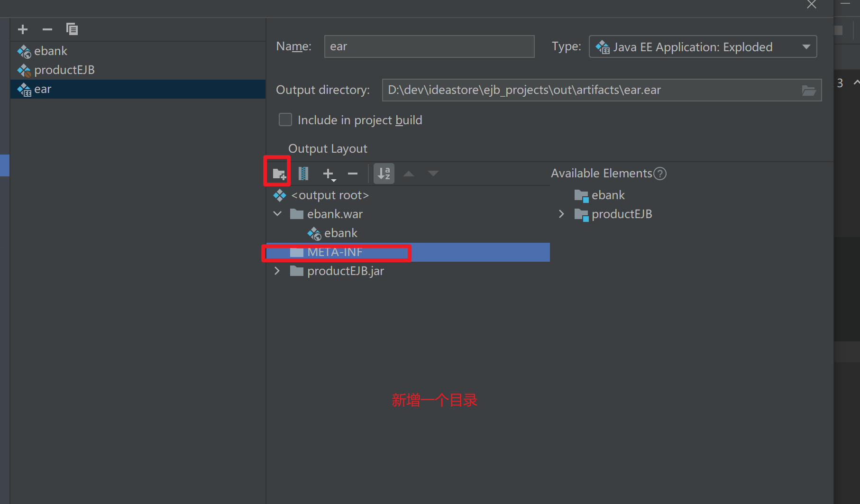This screenshot has height=504, width=860.
Task: Select the productEJB artifact in list
Action: (137, 70)
